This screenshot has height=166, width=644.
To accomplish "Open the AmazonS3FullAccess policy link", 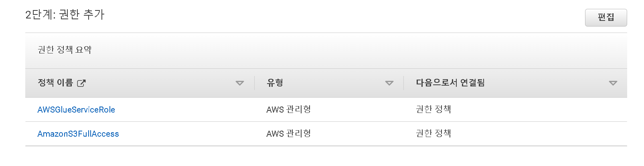I will coord(78,134).
